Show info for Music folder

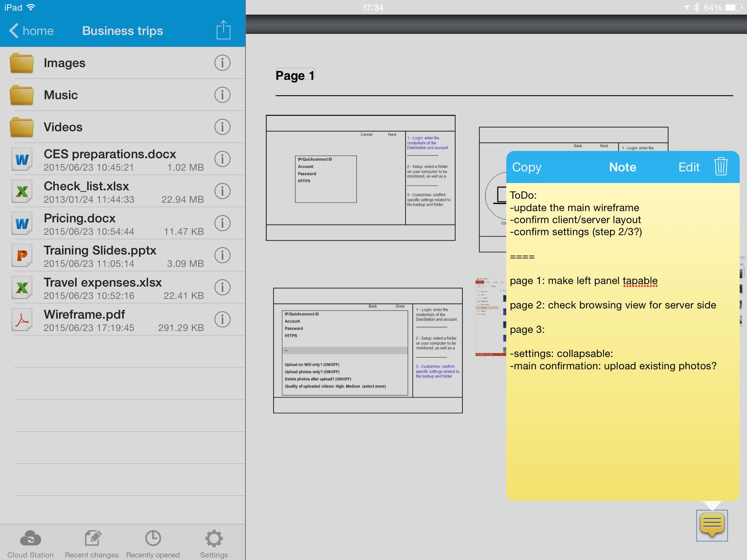coord(222,95)
